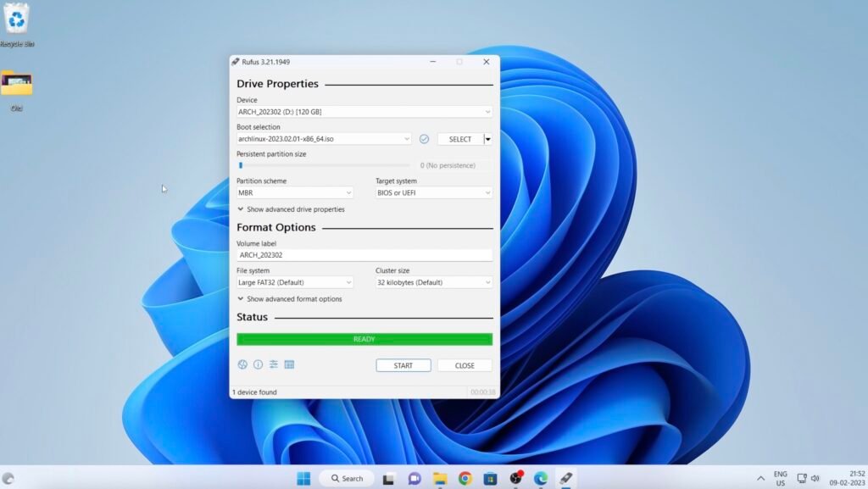Open the clock and date in taskbar
Screen dimensions: 868x489
coord(847,479)
